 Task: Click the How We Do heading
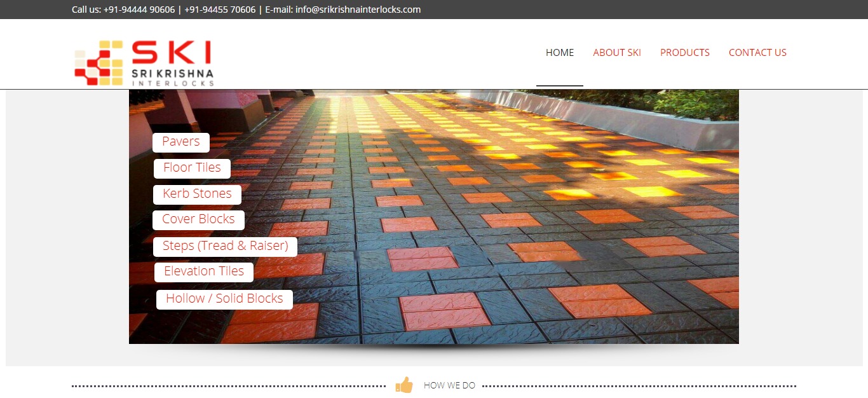(x=449, y=385)
